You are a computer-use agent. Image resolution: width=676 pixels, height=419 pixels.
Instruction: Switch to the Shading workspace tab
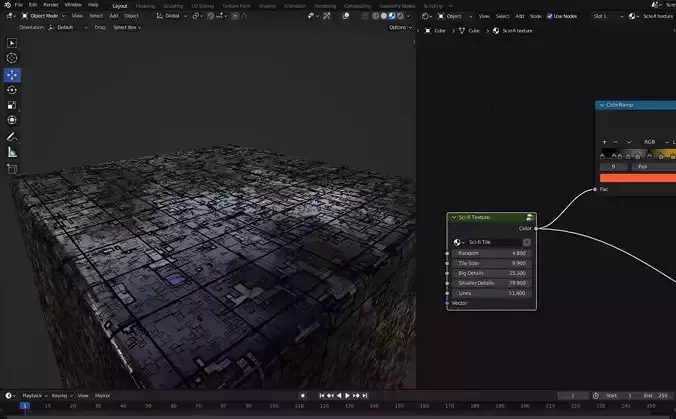[267, 6]
